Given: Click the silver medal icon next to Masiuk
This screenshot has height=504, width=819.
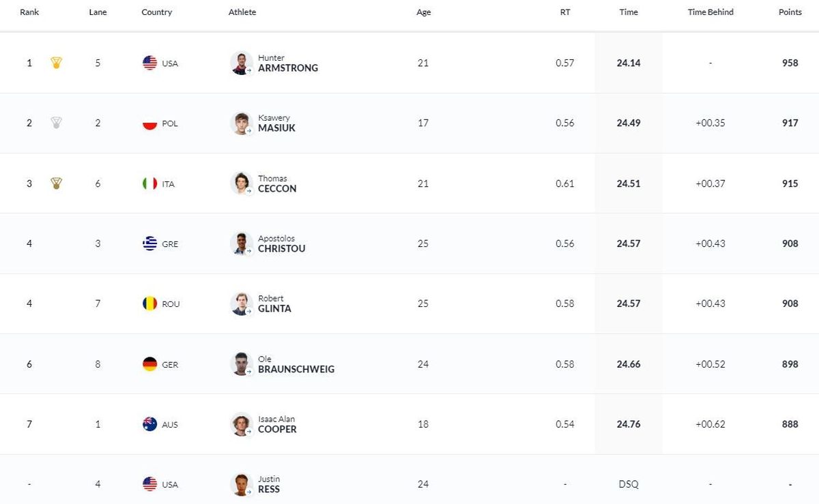Looking at the screenshot, I should 56,123.
